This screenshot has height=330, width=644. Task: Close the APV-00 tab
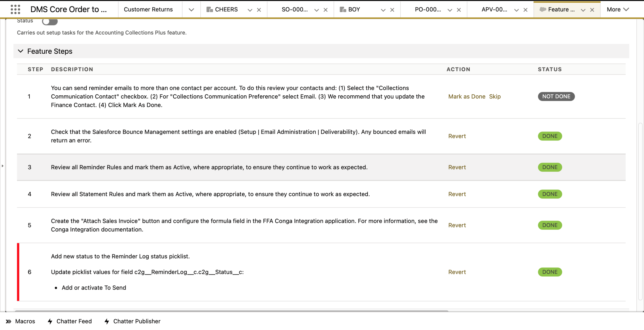526,10
